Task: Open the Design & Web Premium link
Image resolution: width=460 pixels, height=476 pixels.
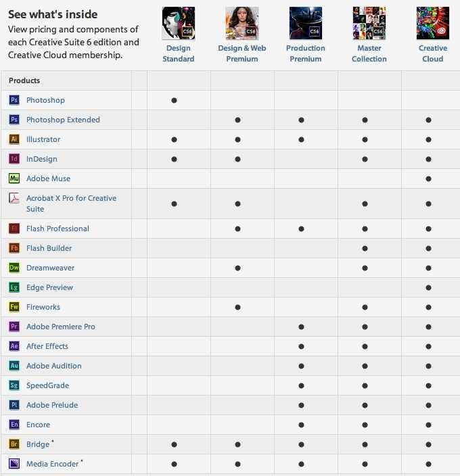Action: (x=242, y=53)
